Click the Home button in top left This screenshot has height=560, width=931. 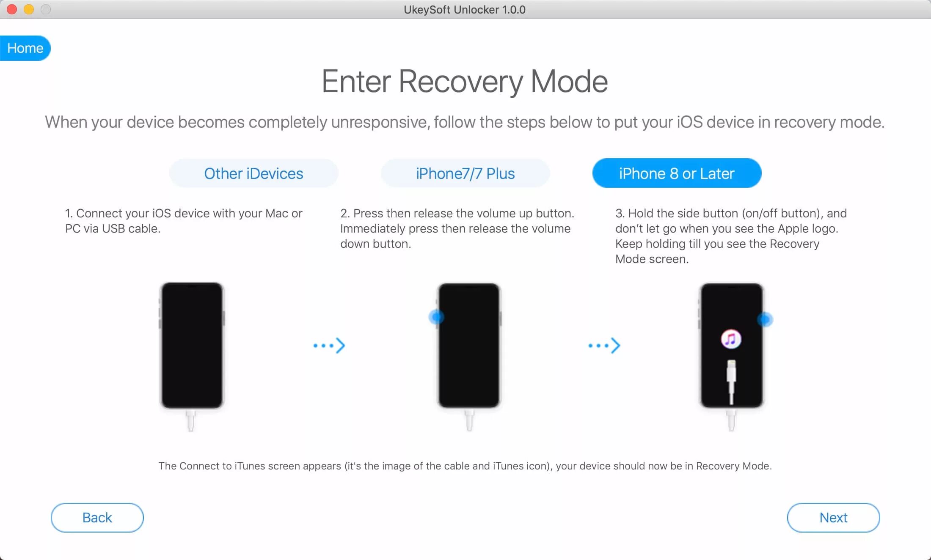pyautogui.click(x=25, y=47)
